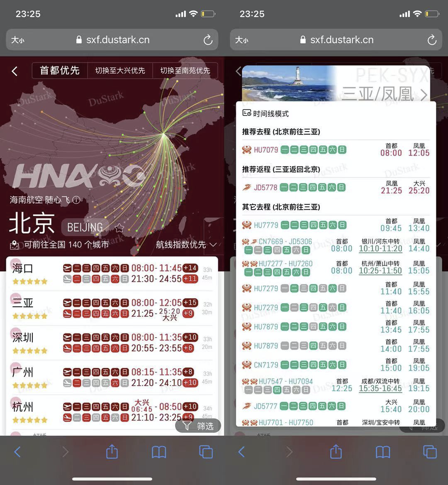The width and height of the screenshot is (448, 485).
Task: Expand the 航线指数优先 sort dropdown
Action: point(186,245)
